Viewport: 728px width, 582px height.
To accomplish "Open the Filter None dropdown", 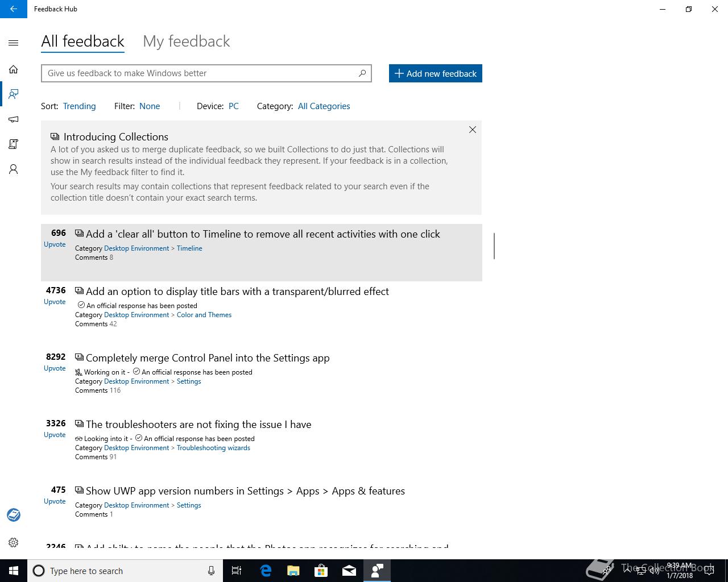I will [150, 106].
